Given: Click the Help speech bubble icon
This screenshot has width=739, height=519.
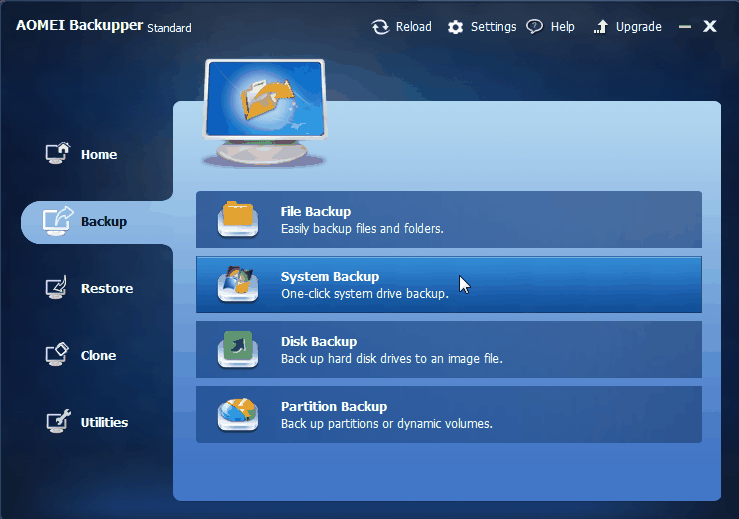Looking at the screenshot, I should 534,26.
